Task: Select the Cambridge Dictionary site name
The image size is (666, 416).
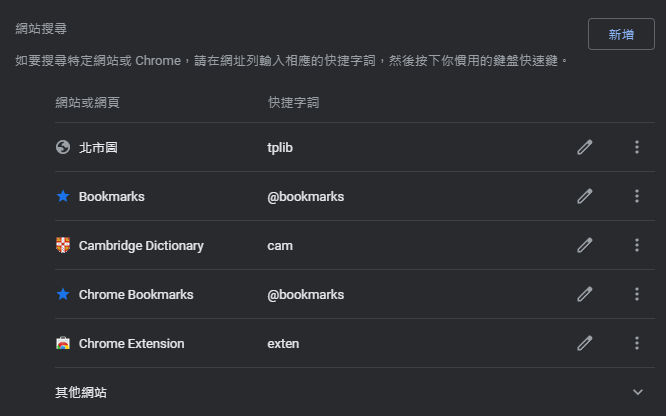Action: (141, 246)
